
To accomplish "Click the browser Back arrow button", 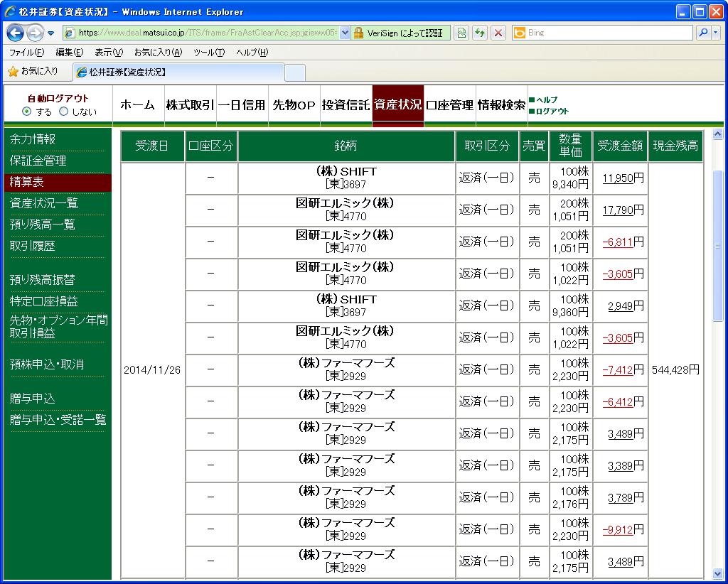I will click(16, 33).
